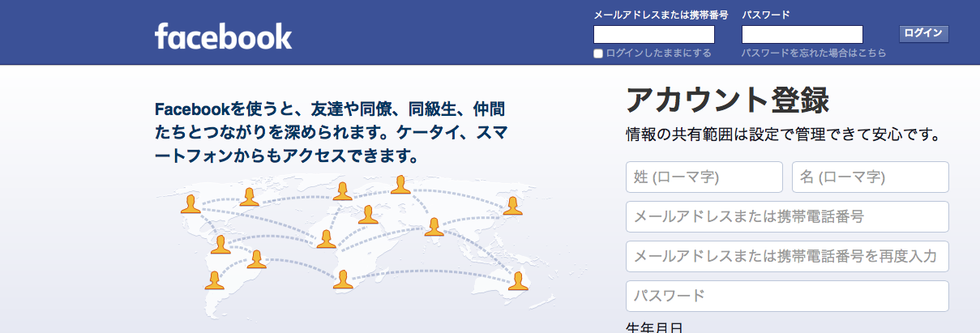Select the topmost person icon over northern Russia
Screen dimensions: 980x333
point(400,185)
